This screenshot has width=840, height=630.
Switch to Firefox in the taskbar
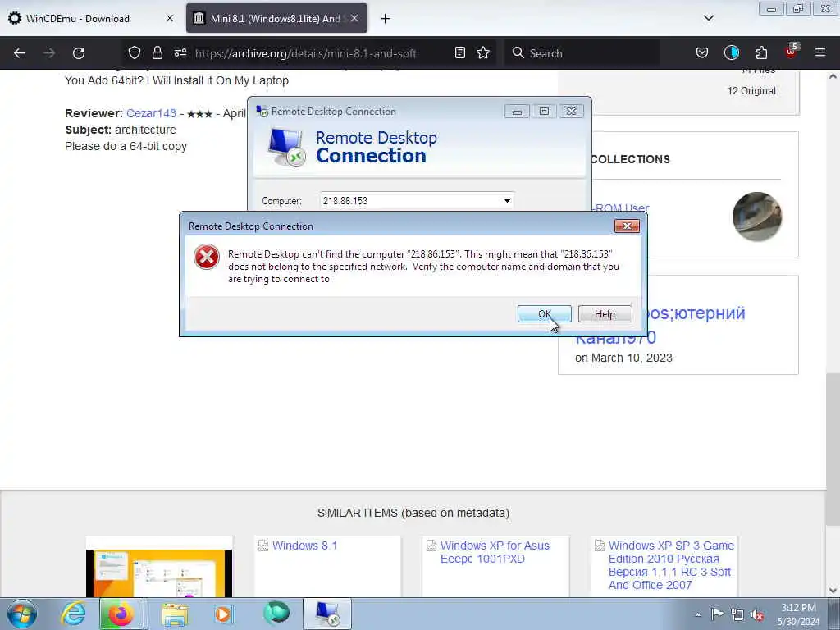[x=121, y=614]
